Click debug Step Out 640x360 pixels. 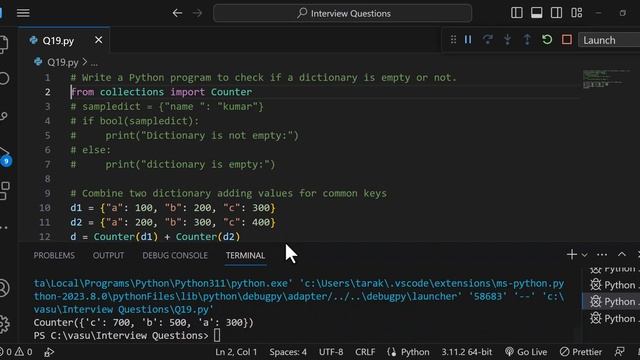(x=527, y=40)
